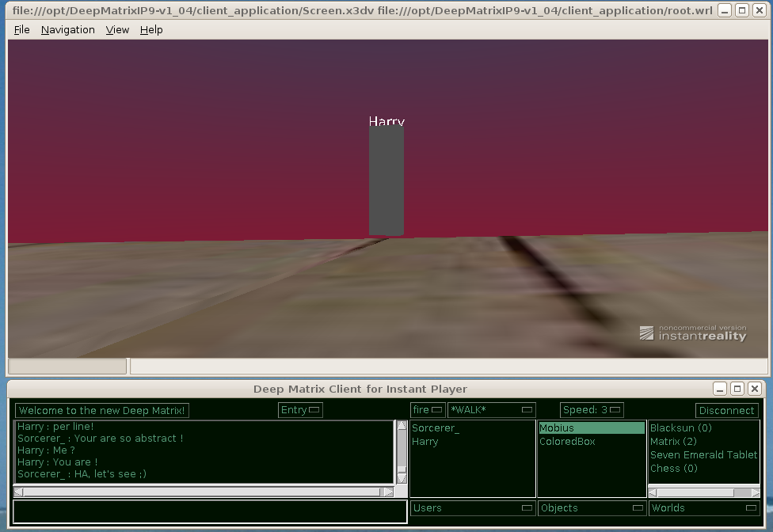The width and height of the screenshot is (773, 532).
Task: Open the Navigation menu
Action: tap(67, 29)
